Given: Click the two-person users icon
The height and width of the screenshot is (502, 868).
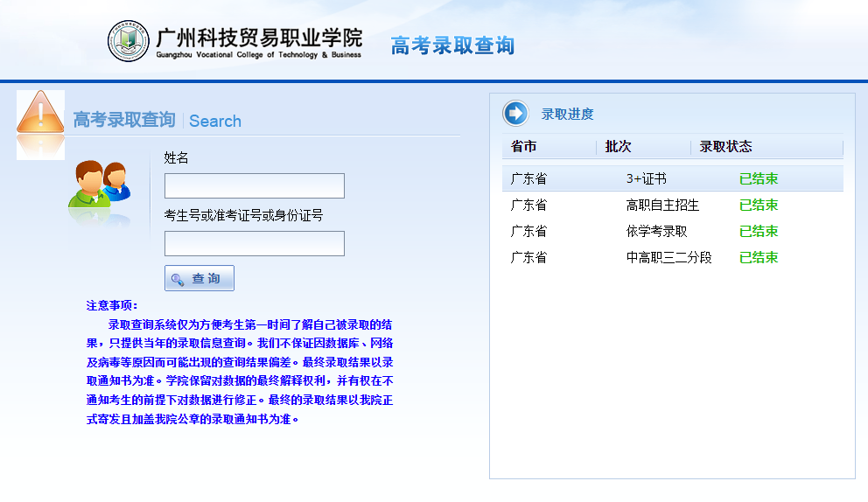Looking at the screenshot, I should (100, 185).
